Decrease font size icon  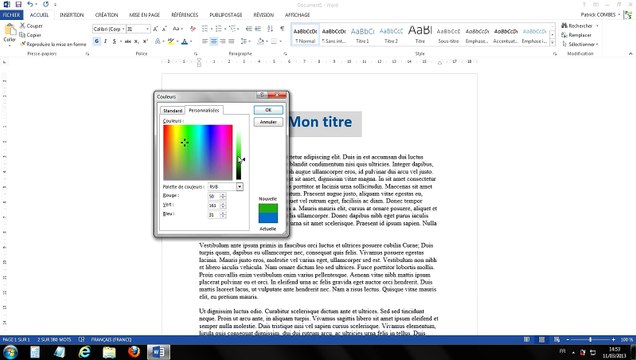point(164,29)
